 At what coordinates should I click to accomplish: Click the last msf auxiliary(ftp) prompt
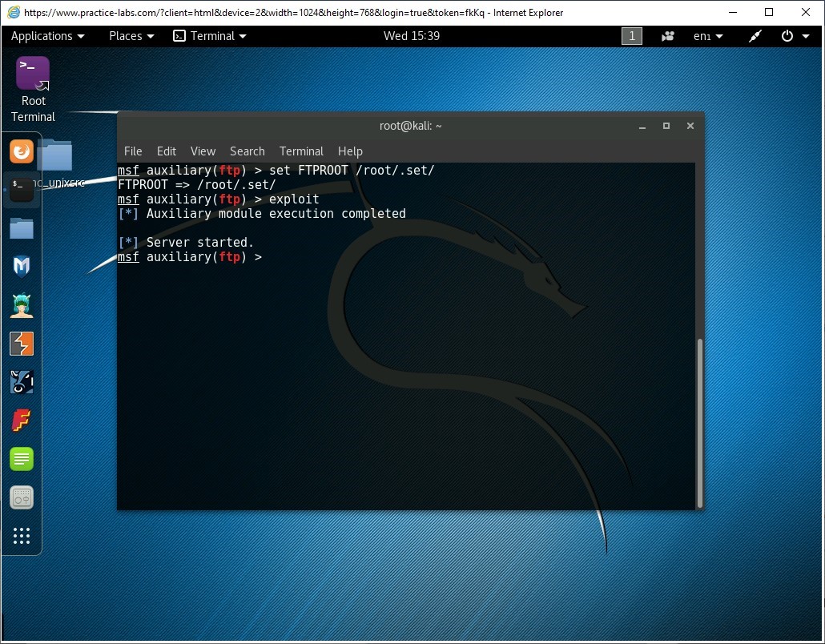pyautogui.click(x=190, y=257)
